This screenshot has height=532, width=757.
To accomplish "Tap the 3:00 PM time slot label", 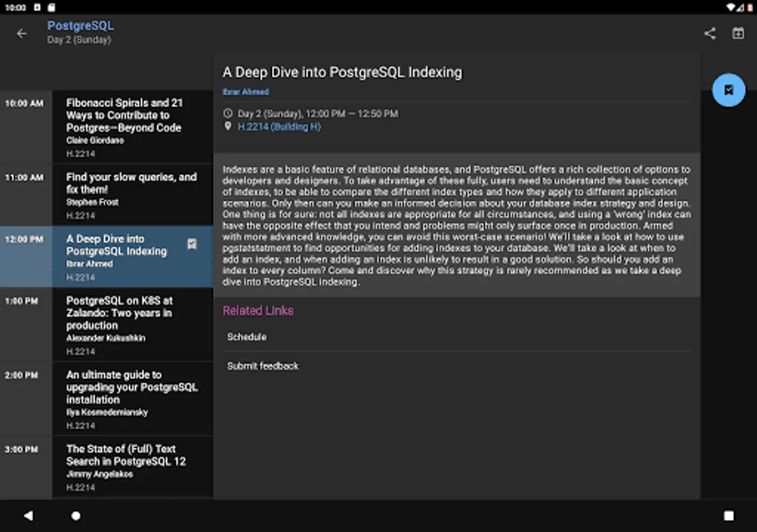I will 21,449.
